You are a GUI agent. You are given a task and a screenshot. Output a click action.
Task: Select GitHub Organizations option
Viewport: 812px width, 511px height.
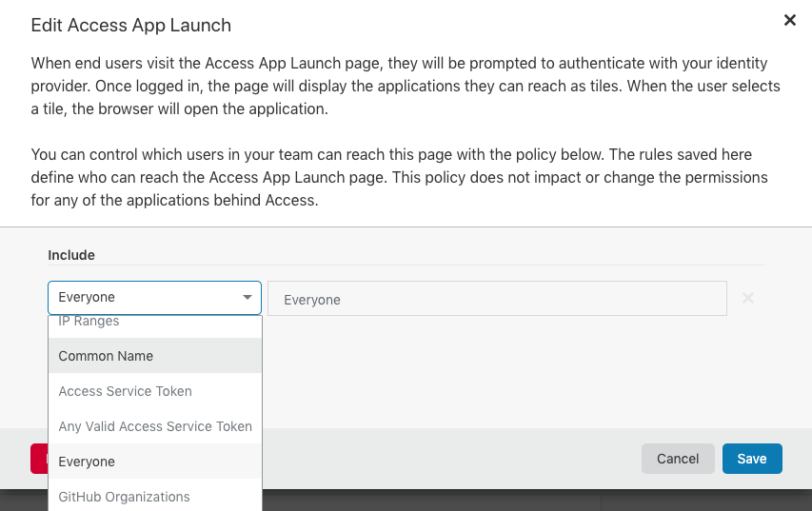click(x=155, y=496)
